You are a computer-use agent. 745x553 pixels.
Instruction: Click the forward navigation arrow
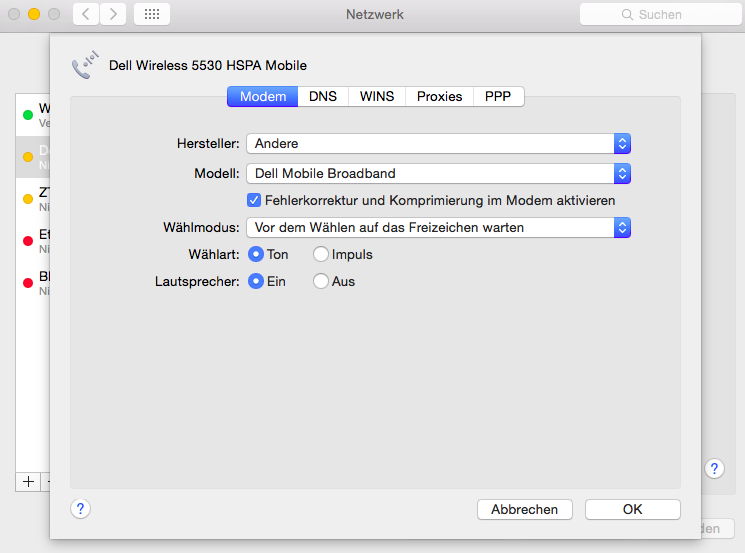point(113,14)
